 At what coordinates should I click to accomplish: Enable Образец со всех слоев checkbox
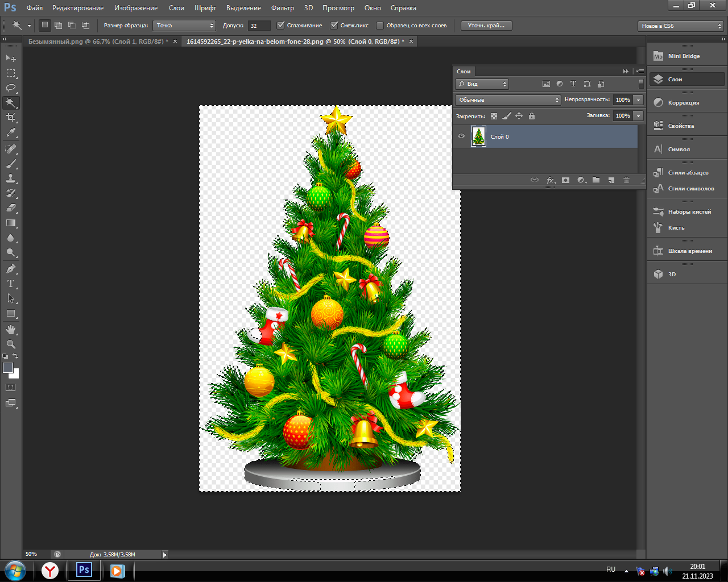coord(380,26)
